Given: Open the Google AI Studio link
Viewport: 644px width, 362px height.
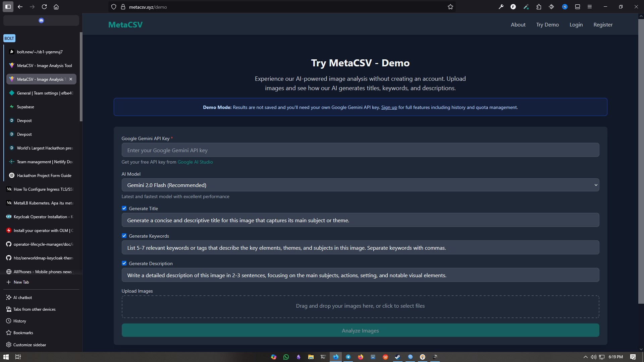Looking at the screenshot, I should 195,162.
